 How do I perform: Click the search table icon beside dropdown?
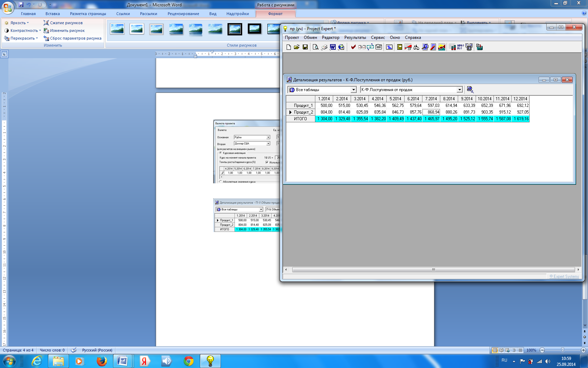pyautogui.click(x=470, y=90)
